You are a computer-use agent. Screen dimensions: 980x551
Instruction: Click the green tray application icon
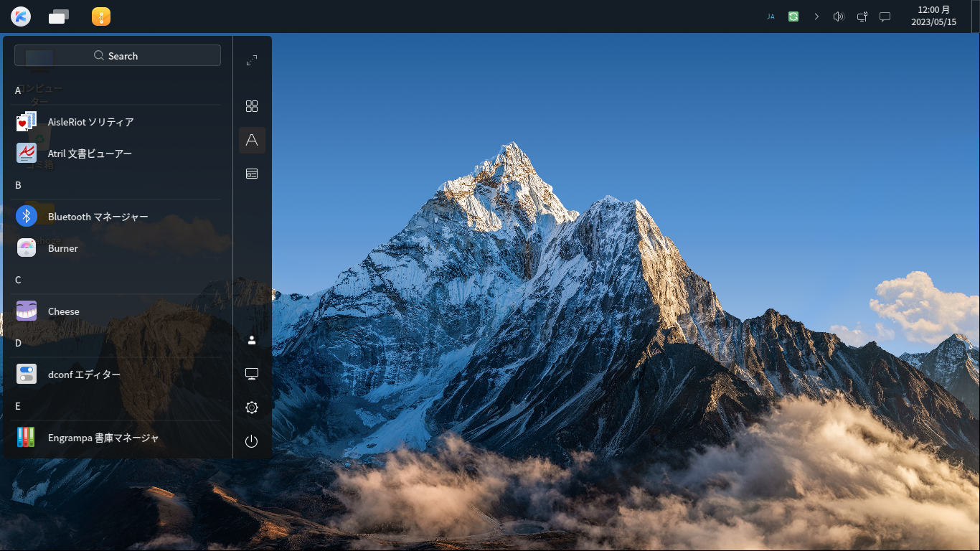793,17
